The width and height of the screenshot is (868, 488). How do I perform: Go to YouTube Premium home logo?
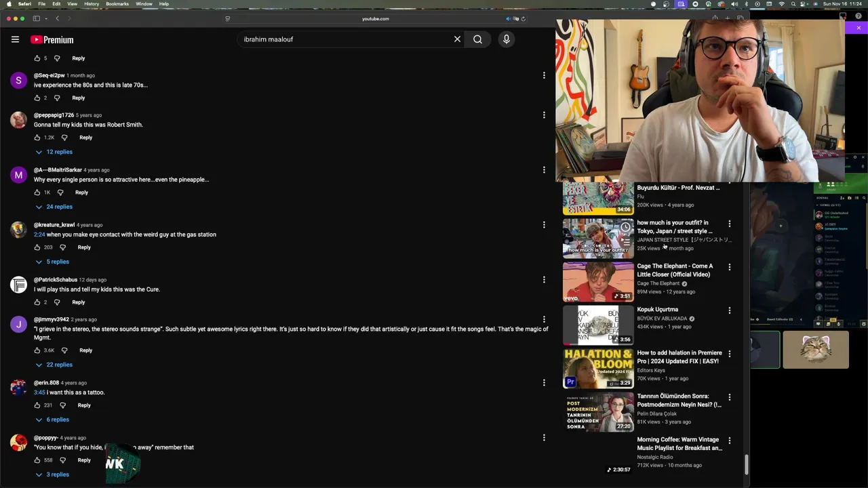click(52, 39)
